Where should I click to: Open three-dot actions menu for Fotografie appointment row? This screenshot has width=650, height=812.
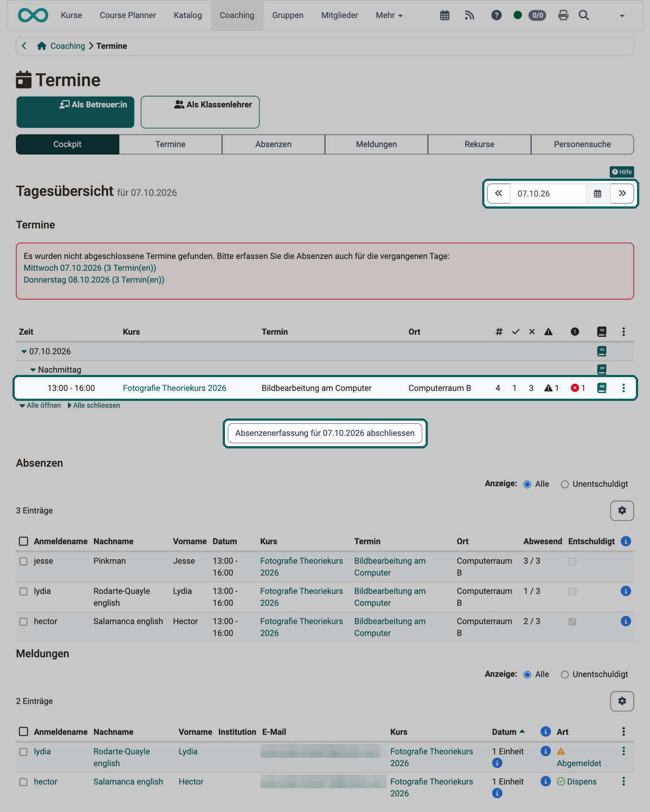623,388
